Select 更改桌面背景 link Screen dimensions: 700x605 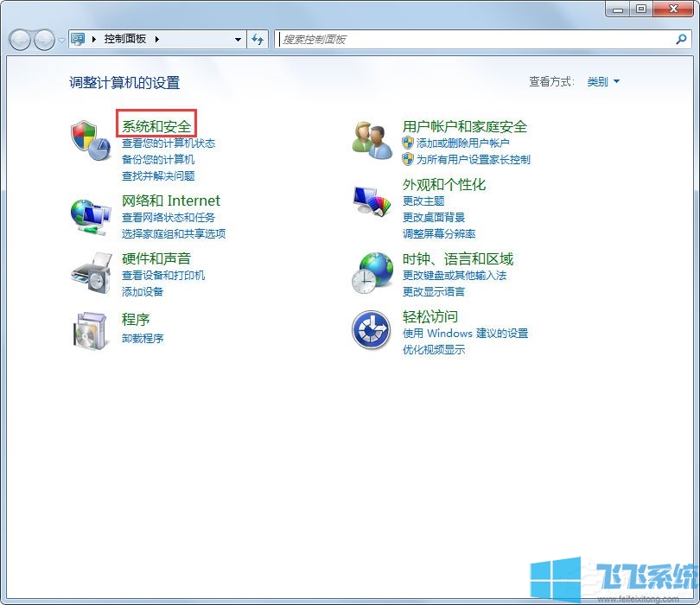tap(434, 217)
